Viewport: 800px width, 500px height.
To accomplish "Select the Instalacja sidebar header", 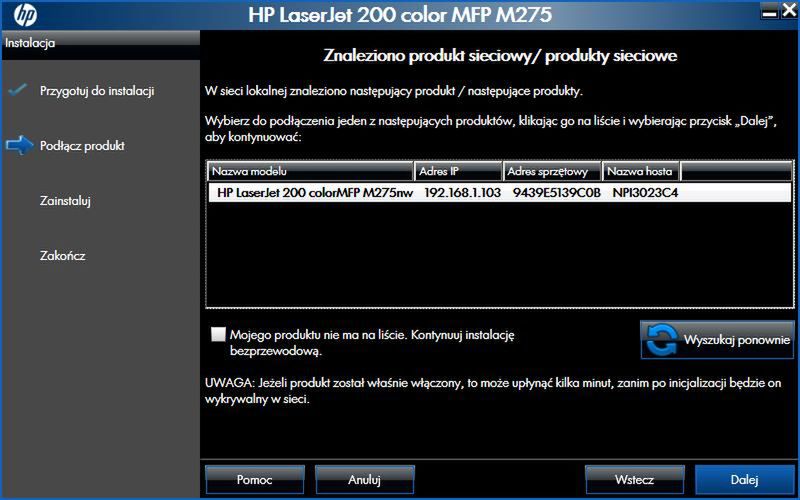I will coord(101,43).
